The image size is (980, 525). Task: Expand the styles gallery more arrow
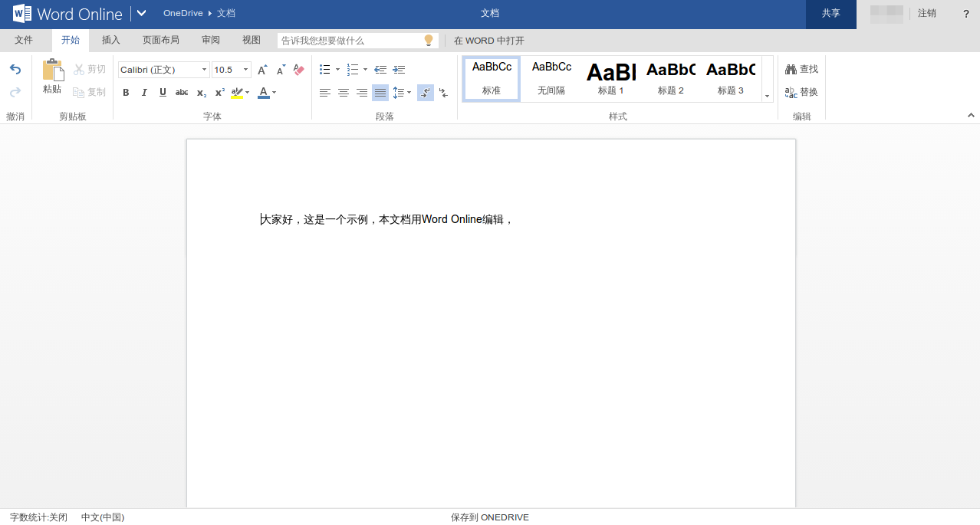click(x=767, y=96)
